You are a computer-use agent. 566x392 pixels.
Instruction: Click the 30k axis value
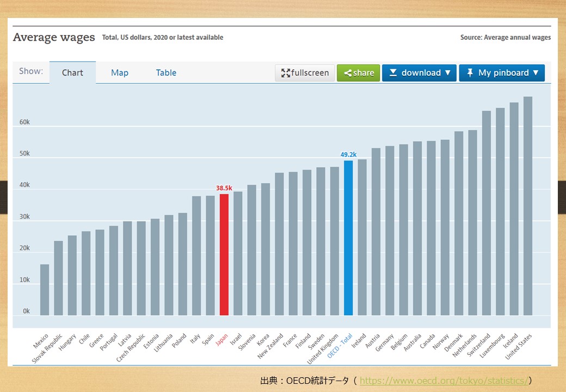24,217
